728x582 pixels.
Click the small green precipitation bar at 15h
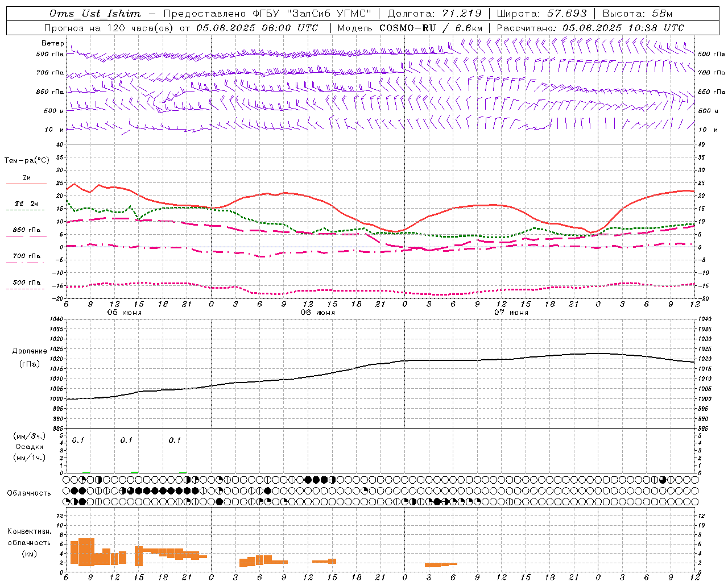[135, 472]
